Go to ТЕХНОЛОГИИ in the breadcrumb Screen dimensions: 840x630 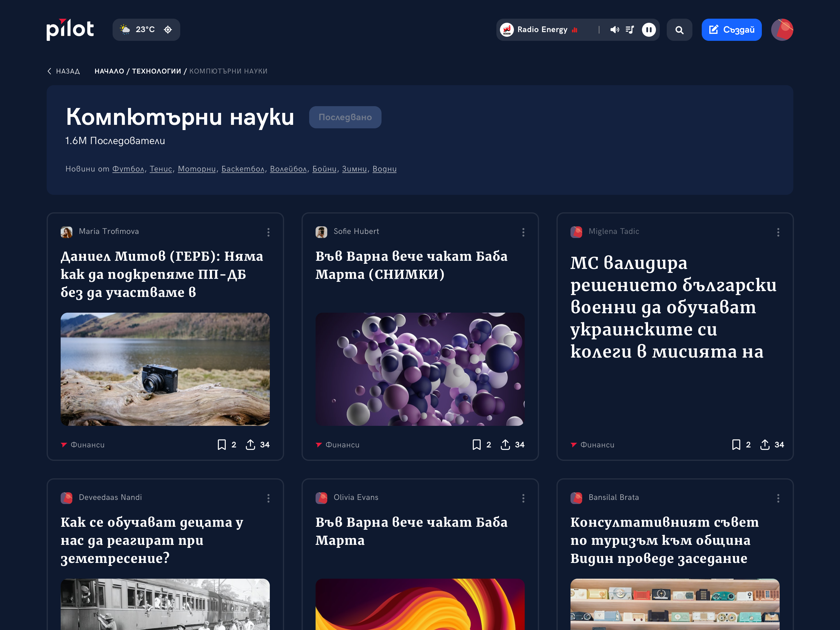(x=156, y=71)
